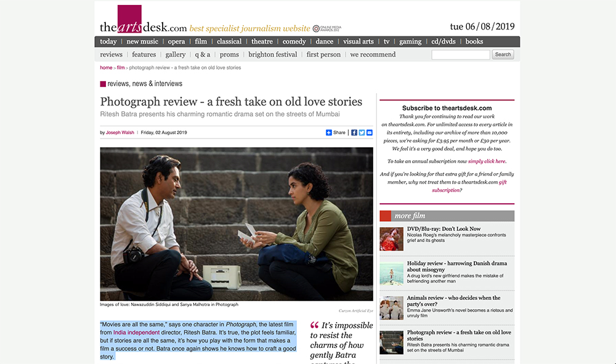
Task: Share article via email icon
Action: point(369,132)
